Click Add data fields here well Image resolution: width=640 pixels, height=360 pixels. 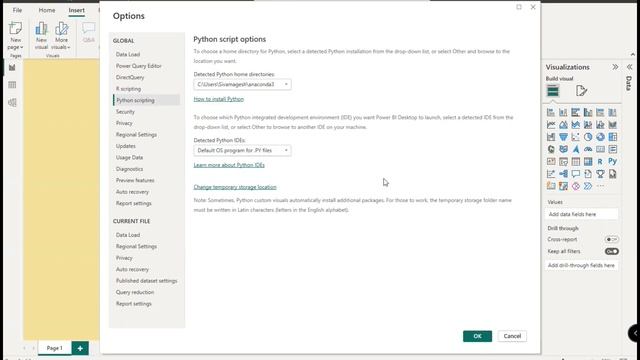click(x=581, y=214)
